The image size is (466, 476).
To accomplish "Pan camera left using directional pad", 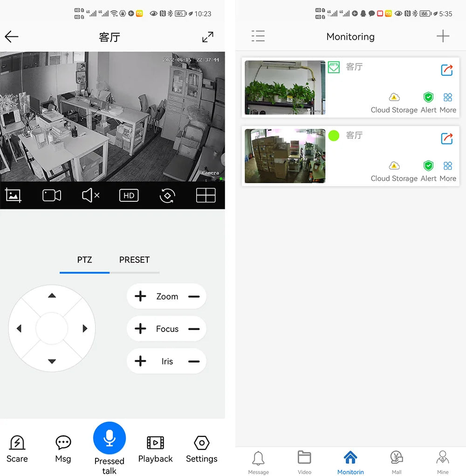I will click(x=19, y=328).
